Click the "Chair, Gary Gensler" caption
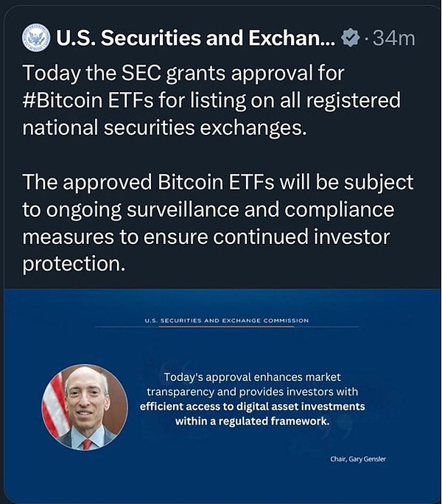Image resolution: width=442 pixels, height=504 pixels. click(x=358, y=459)
